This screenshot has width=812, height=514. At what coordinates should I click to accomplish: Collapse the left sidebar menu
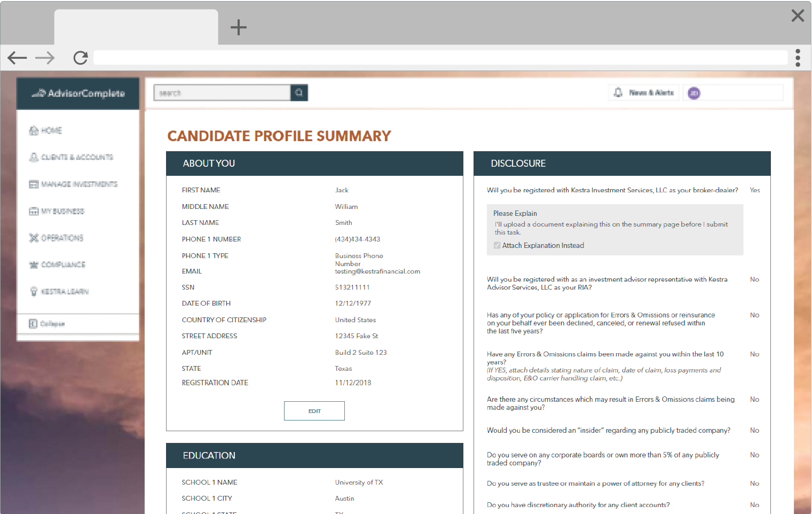47,324
